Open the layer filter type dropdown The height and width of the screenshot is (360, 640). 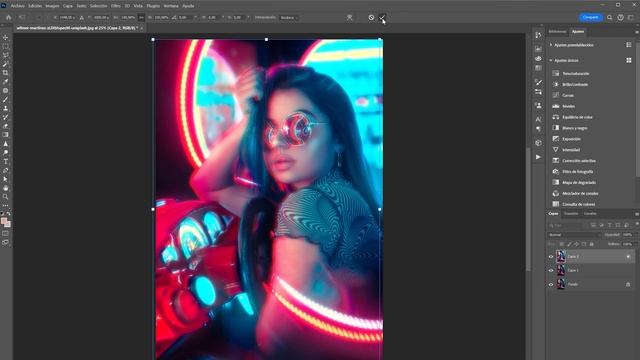[565, 225]
